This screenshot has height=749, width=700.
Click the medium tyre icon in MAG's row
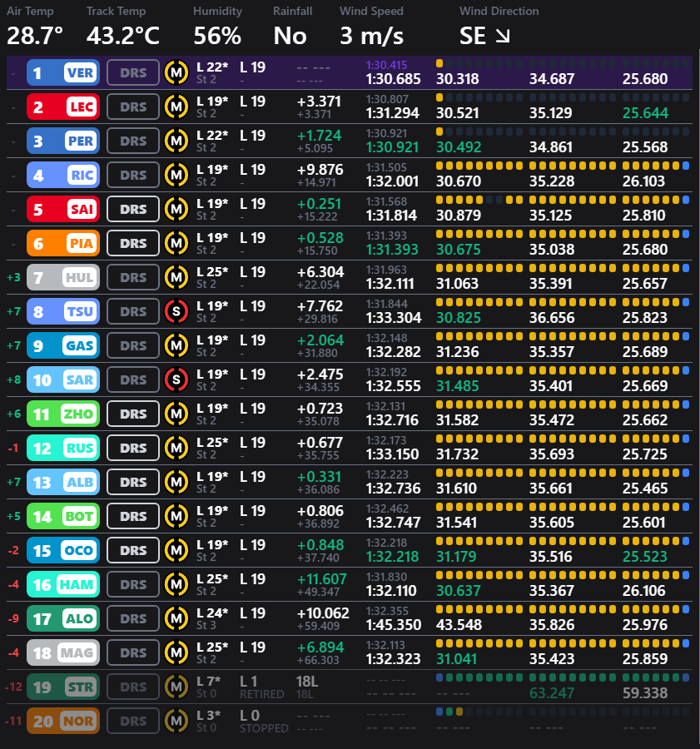tap(176, 652)
